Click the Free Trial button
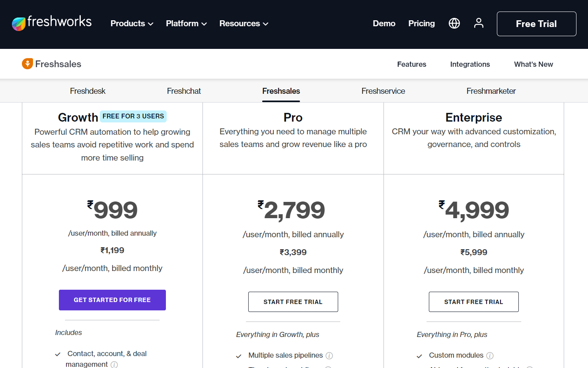This screenshot has width=588, height=368. point(536,24)
